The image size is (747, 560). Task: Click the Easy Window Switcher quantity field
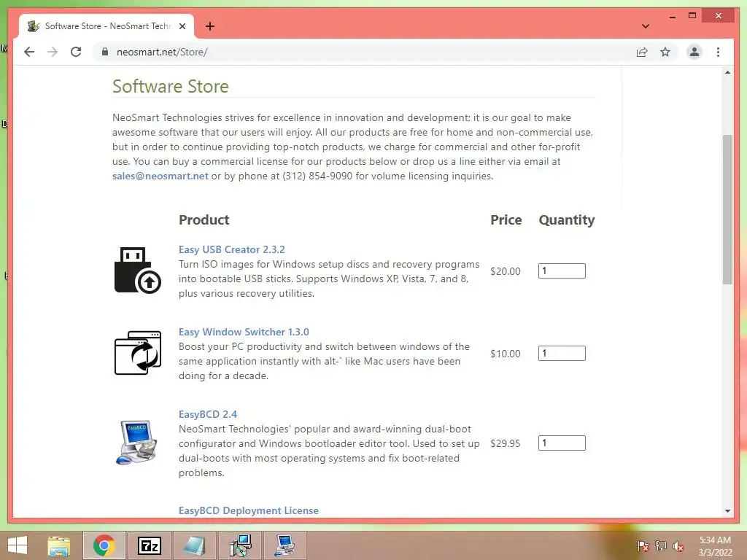tap(562, 354)
